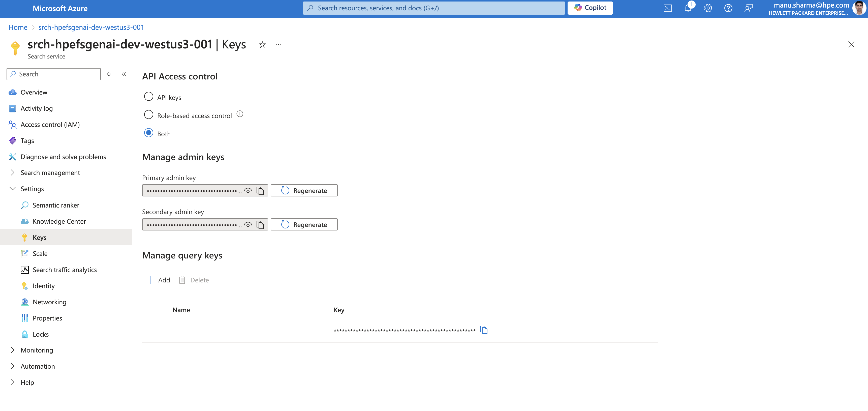Open Activity log
This screenshot has width=868, height=411.
pos(36,109)
